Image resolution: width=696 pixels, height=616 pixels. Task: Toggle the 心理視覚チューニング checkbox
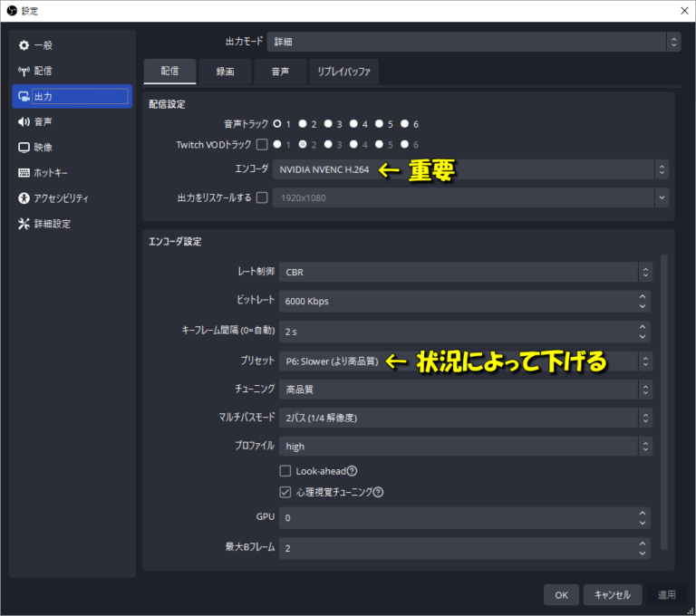click(285, 492)
